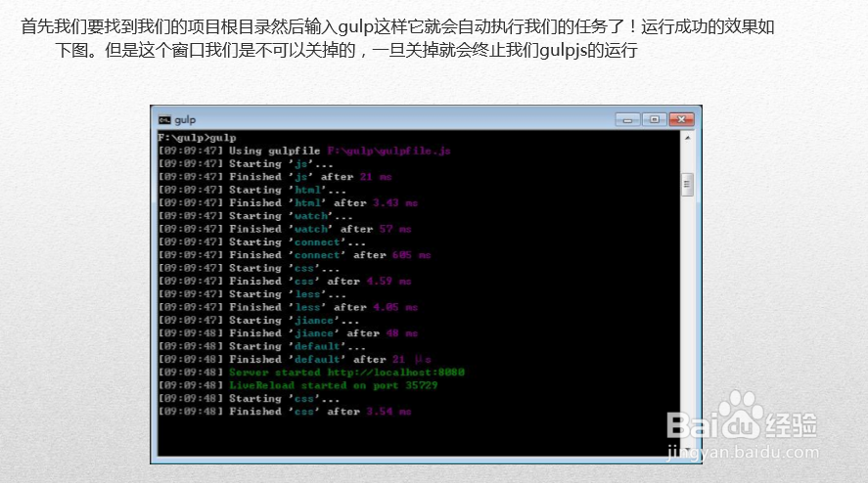
Task: Click the "Starting 'default'..." line
Action: (x=262, y=346)
